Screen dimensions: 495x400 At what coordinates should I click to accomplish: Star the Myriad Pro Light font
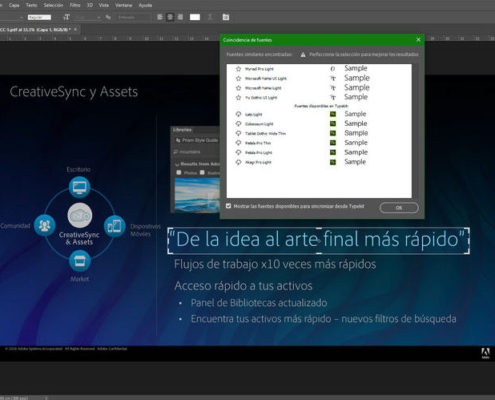click(x=238, y=69)
